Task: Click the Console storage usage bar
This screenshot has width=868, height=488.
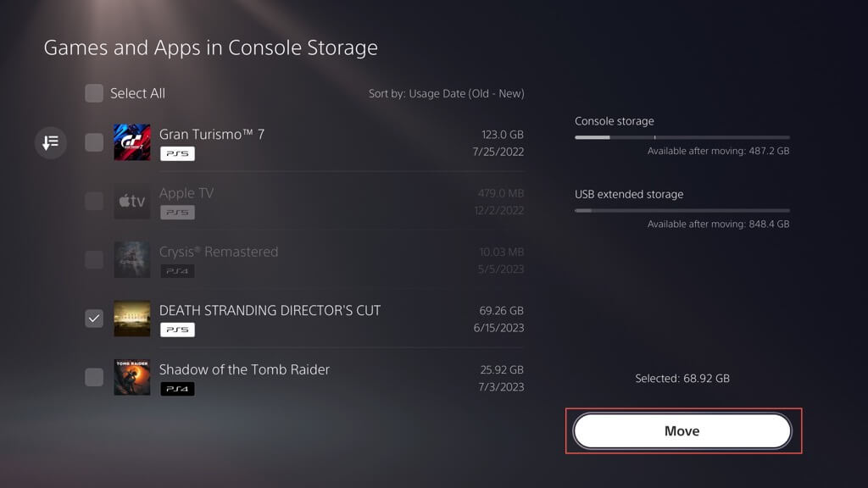Action: point(682,136)
